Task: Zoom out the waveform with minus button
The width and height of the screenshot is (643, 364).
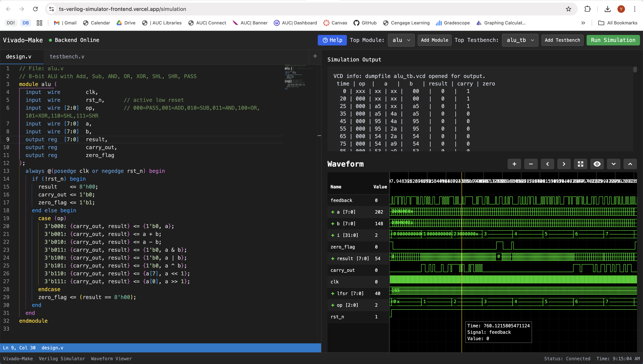Action: click(531, 164)
